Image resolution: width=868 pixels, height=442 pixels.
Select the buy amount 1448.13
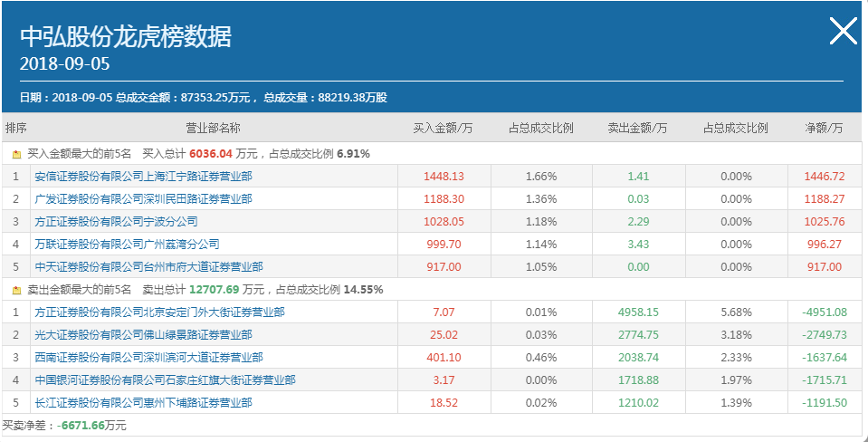[x=444, y=177]
